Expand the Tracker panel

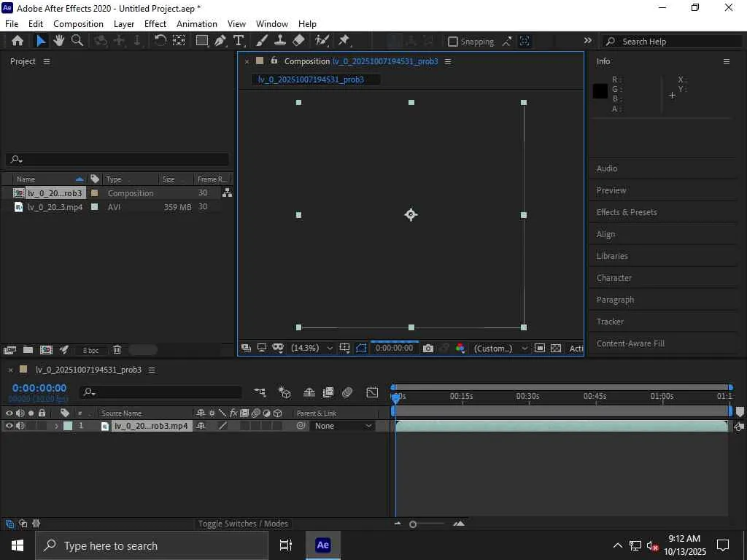pyautogui.click(x=663, y=322)
